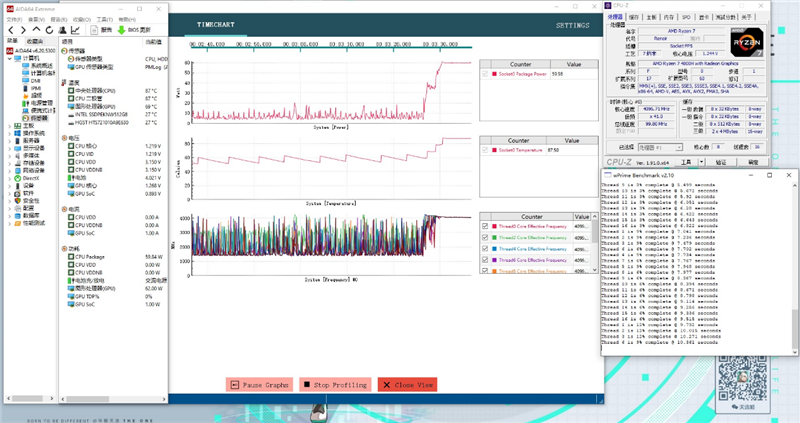
Task: Click the validate button in CPU-Z
Action: coord(720,162)
